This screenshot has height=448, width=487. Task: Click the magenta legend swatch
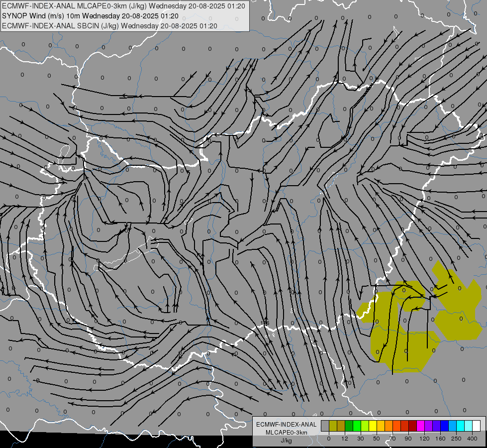coord(421,426)
